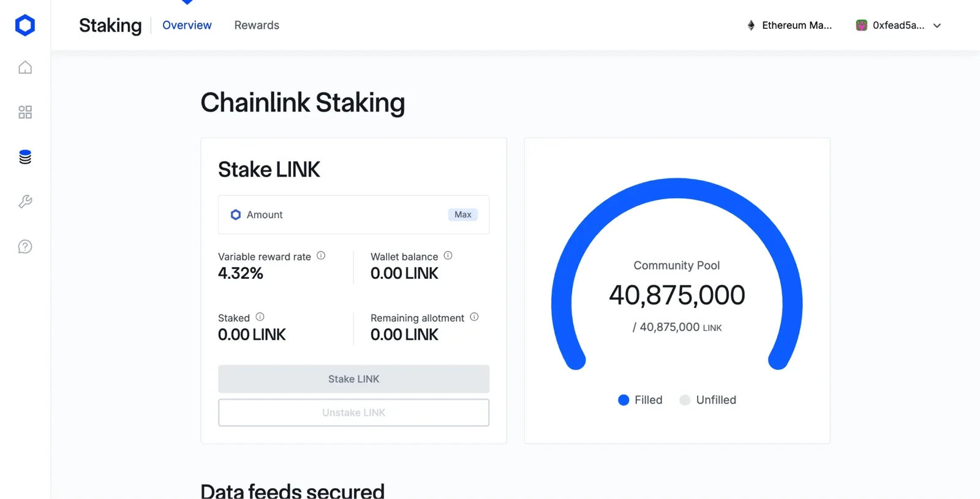Screen dimensions: 980x499
Task: Click the blue Community Pool gauge arc
Action: coord(677,188)
